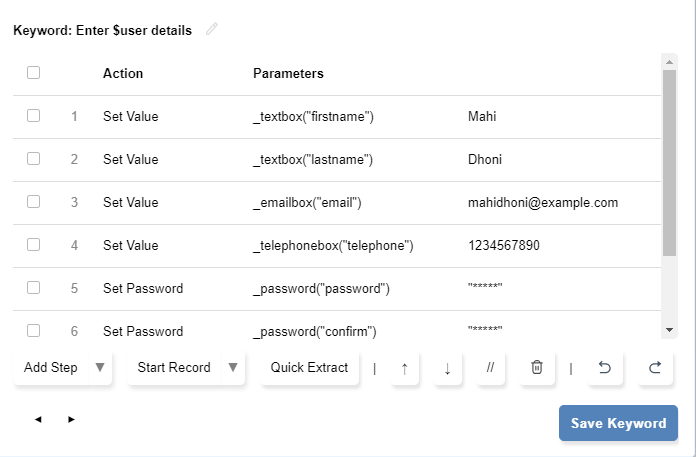The width and height of the screenshot is (696, 457).
Task: Click the scrollbar up arrow in steps list
Action: [670, 62]
